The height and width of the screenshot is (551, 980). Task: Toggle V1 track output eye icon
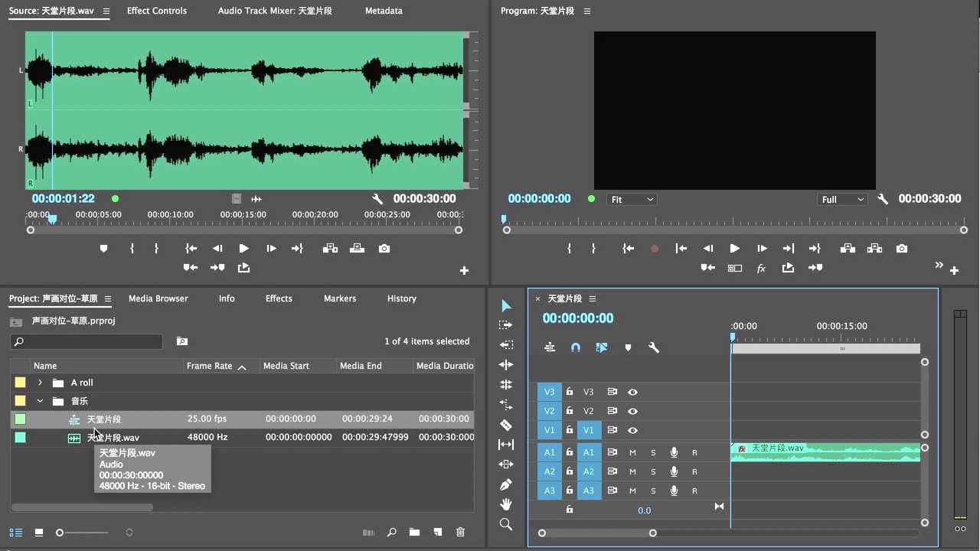(633, 430)
